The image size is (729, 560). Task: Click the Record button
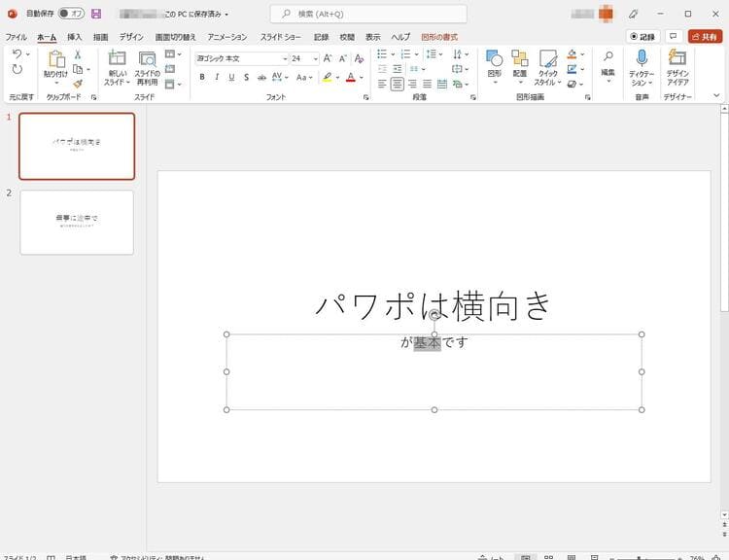[642, 37]
